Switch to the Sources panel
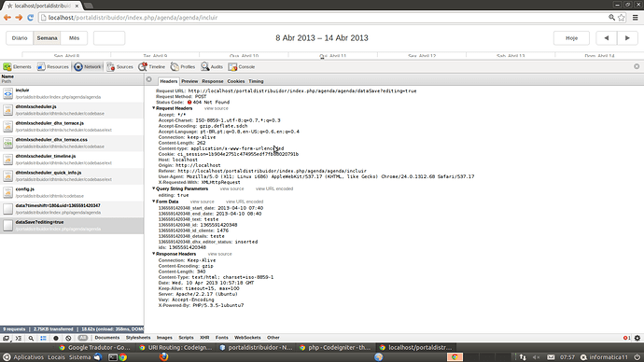 tap(119, 67)
